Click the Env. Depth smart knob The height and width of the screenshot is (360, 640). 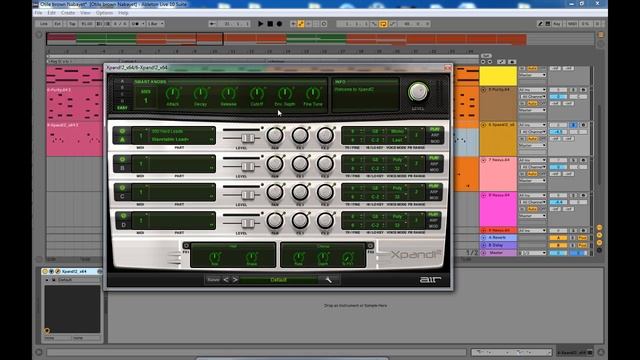pyautogui.click(x=285, y=94)
